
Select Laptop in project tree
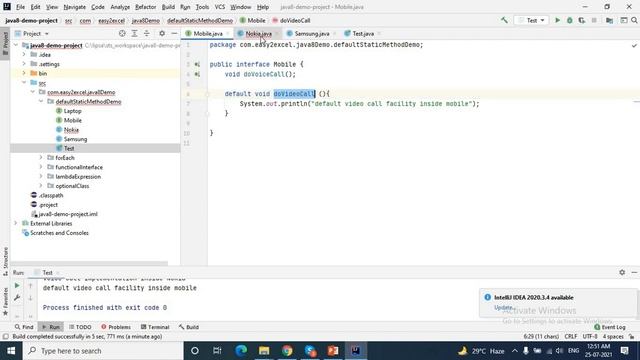tap(72, 111)
